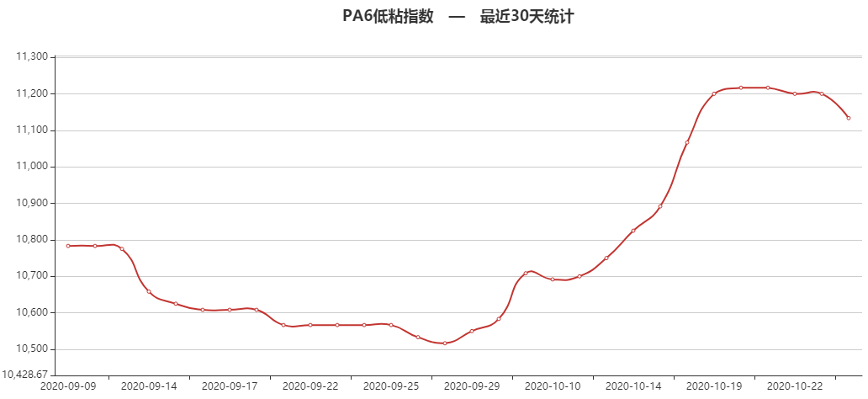Click the 2020-10-10 date label

(553, 386)
